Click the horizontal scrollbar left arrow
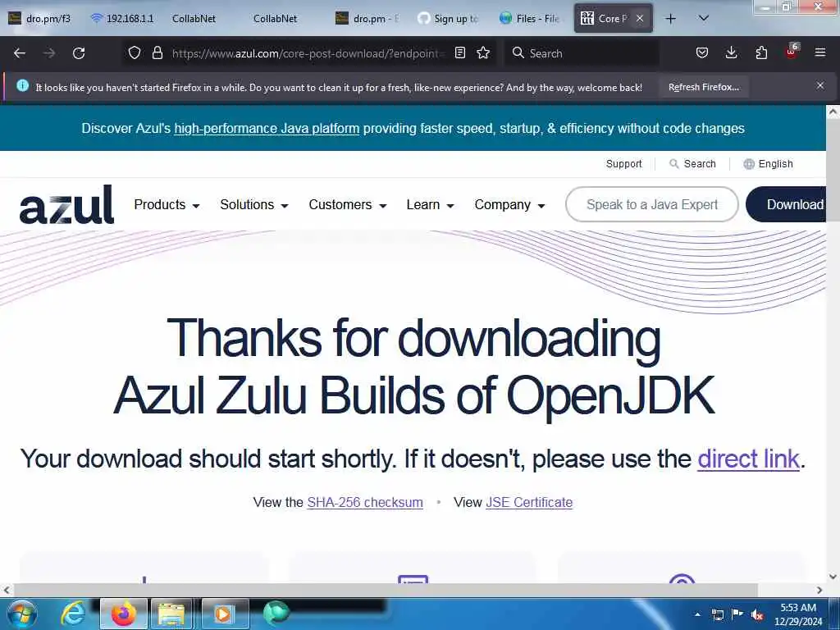The image size is (840, 630). click(7, 590)
